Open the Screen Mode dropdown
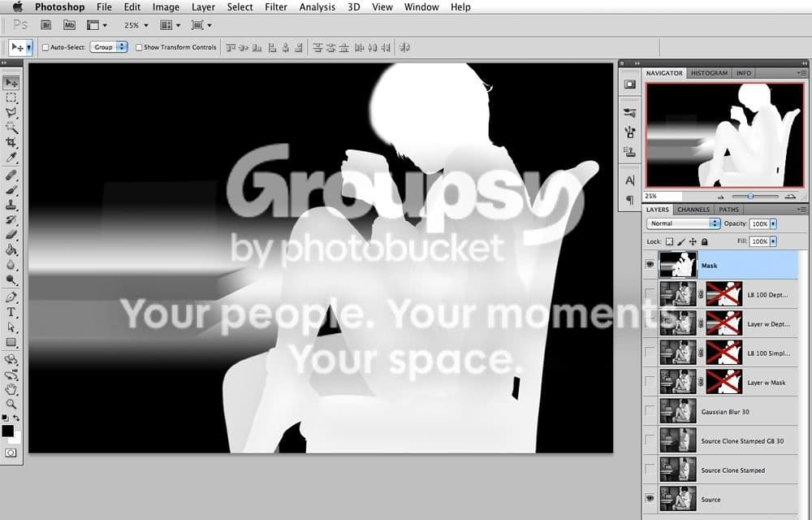Image resolution: width=812 pixels, height=520 pixels. (x=201, y=25)
